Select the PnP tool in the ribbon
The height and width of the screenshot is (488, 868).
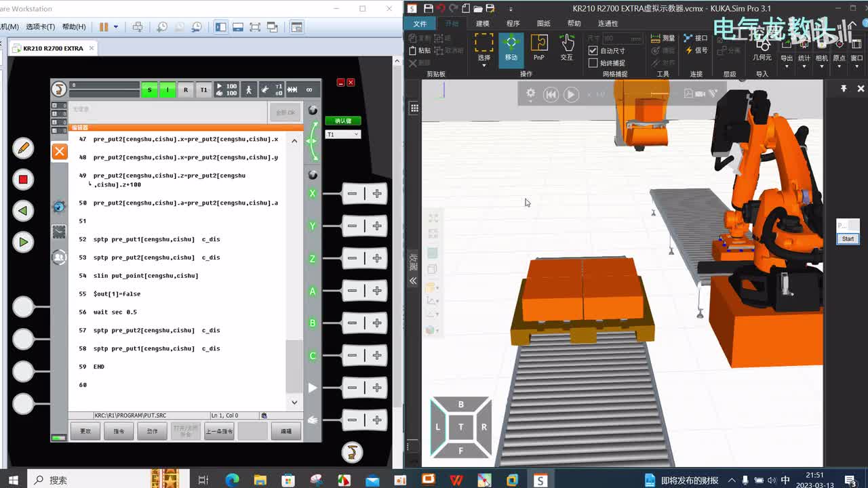coord(539,47)
